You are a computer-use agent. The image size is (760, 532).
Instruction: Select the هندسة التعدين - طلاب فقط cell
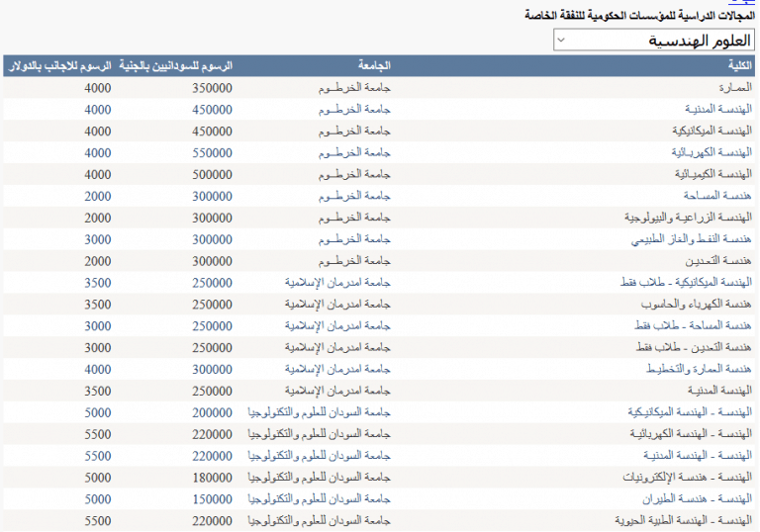tap(694, 347)
